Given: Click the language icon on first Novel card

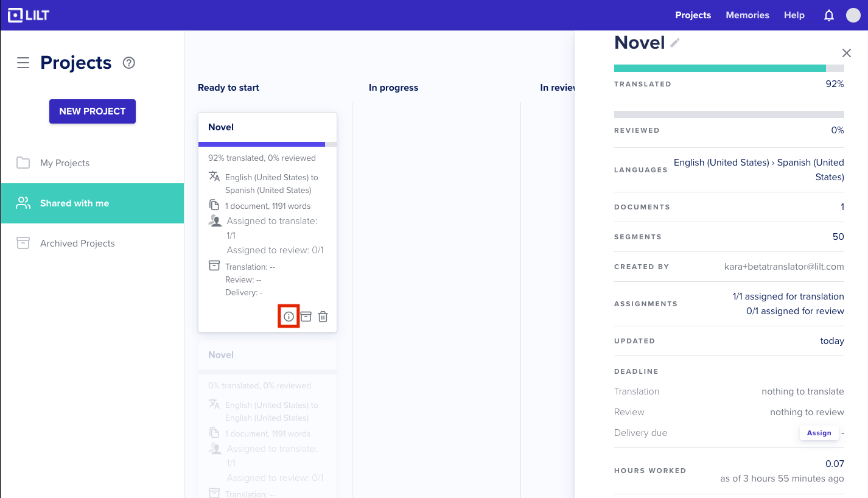Looking at the screenshot, I should (x=214, y=177).
